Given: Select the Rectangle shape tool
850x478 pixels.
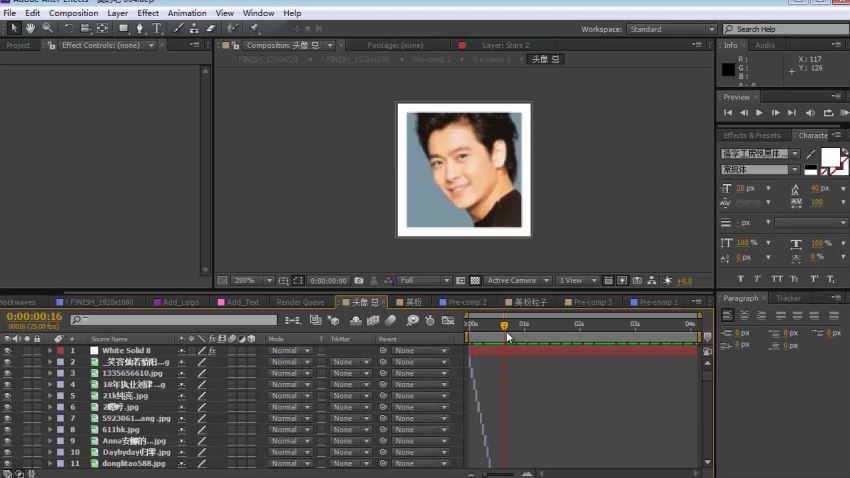Looking at the screenshot, I should 124,28.
